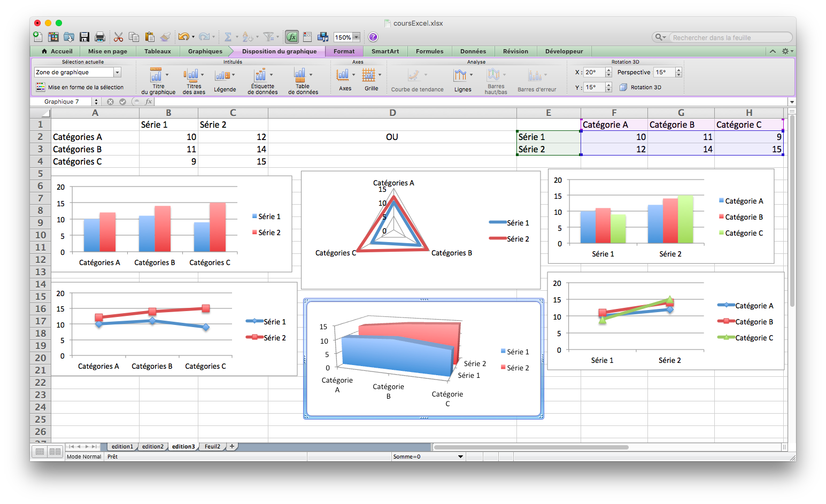The image size is (826, 504).
Task: Toggle the fx formula builder button
Action: tap(292, 37)
